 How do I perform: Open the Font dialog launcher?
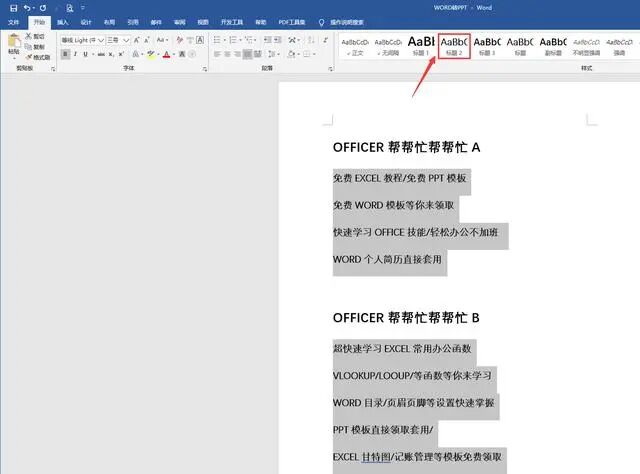(x=205, y=69)
